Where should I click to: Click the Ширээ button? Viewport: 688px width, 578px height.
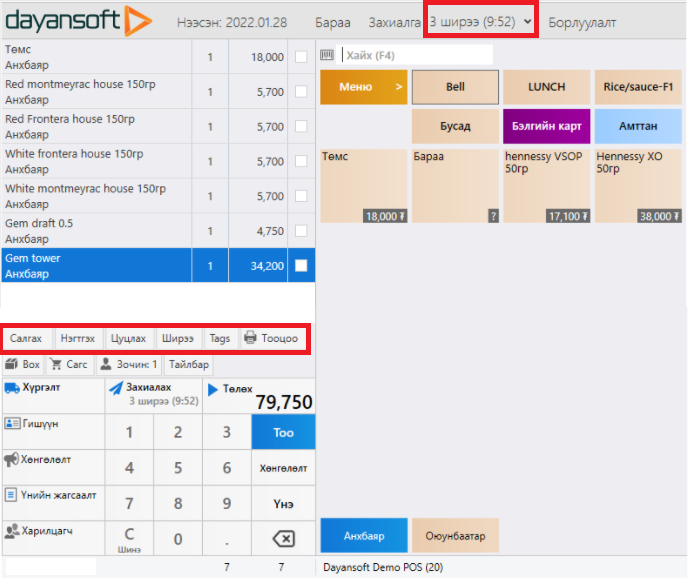tap(178, 338)
